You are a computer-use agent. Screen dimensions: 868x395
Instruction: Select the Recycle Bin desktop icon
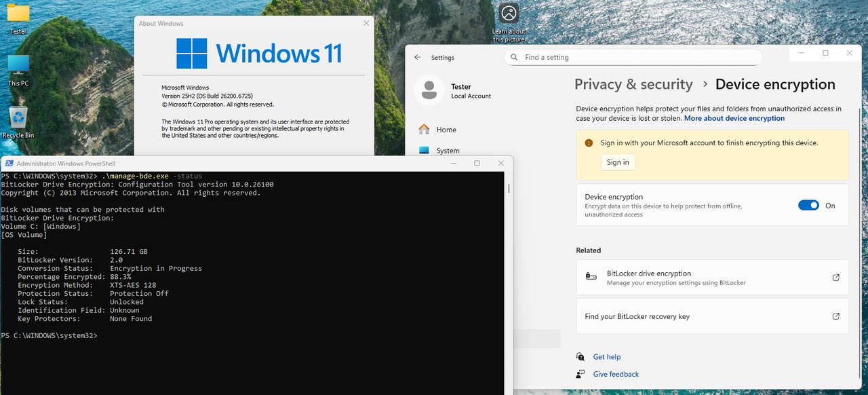[18, 122]
